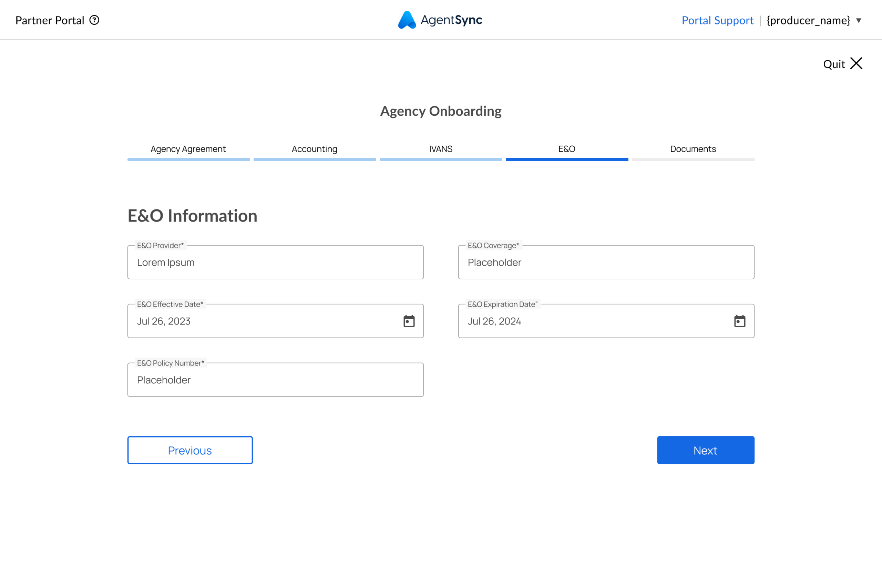
Task: Open the E&O Expiration Date calendar picker
Action: click(739, 321)
